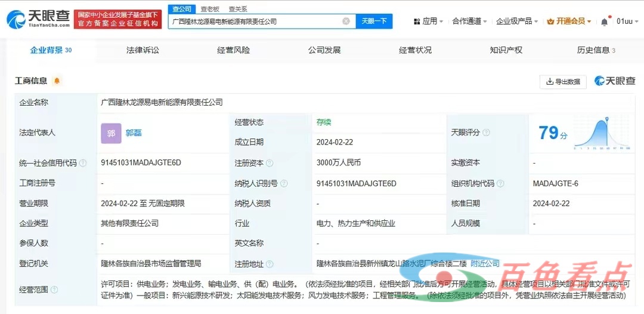Switch to 法律诉讼 tab
The height and width of the screenshot is (314, 644).
pyautogui.click(x=143, y=51)
